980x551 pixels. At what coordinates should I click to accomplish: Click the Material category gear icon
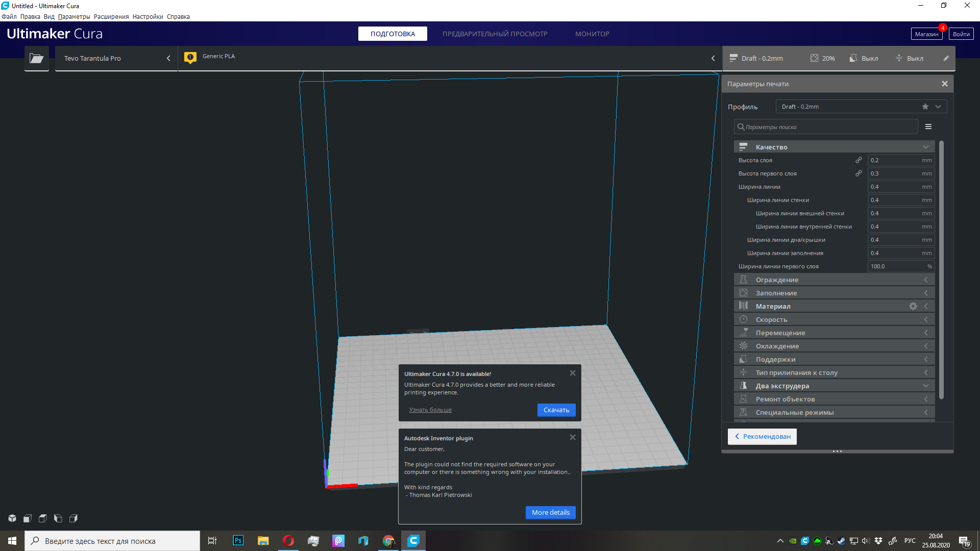913,306
